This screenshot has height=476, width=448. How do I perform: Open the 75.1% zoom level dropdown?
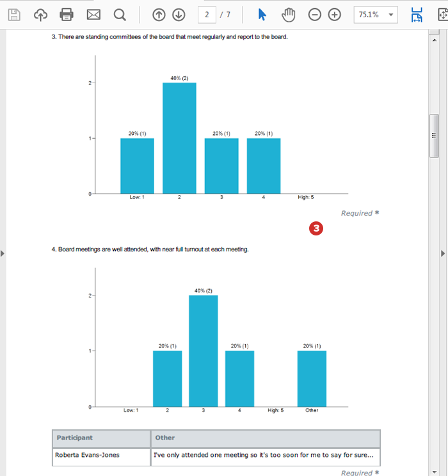(x=375, y=15)
